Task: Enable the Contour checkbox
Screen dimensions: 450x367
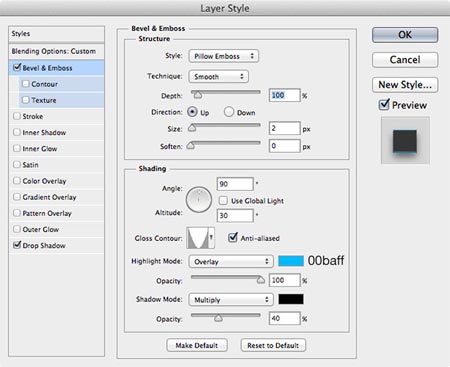Action: [25, 83]
